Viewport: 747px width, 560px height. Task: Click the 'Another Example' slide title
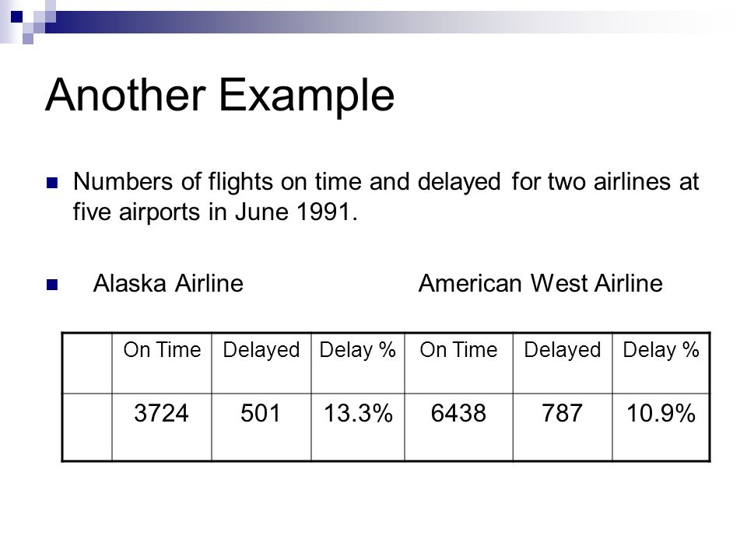219,95
